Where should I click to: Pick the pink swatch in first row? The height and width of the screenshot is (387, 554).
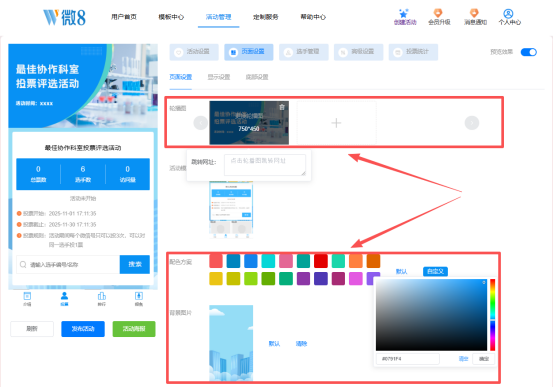(x=286, y=261)
